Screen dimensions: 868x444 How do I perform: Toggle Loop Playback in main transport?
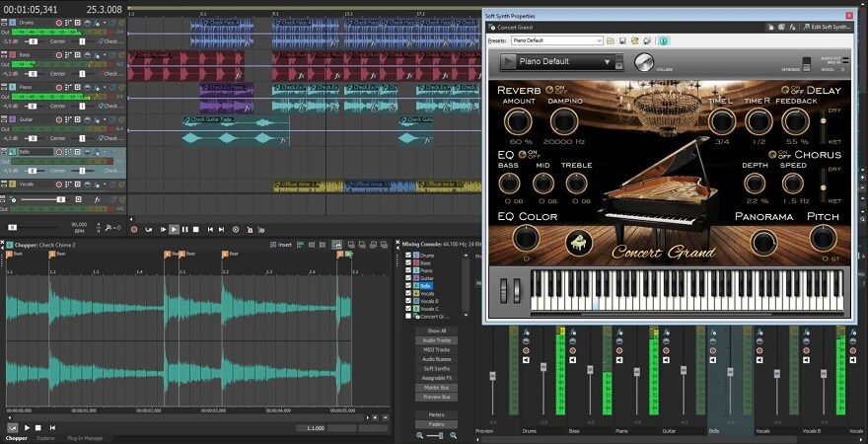point(148,229)
